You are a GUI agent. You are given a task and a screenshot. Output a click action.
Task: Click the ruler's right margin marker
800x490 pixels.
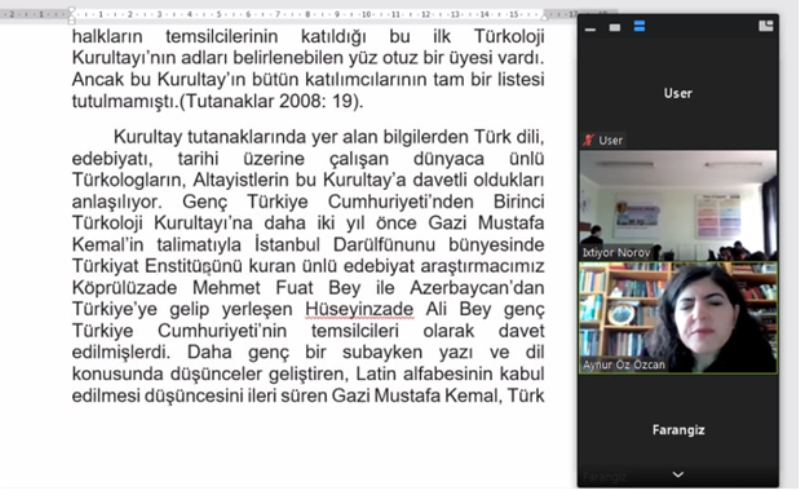pos(545,16)
